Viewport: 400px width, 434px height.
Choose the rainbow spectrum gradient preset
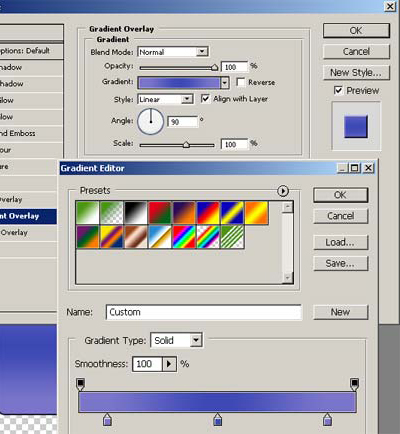[x=184, y=237]
